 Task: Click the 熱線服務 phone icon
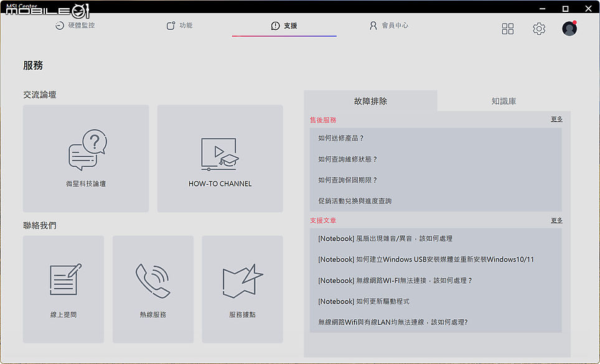click(x=152, y=281)
